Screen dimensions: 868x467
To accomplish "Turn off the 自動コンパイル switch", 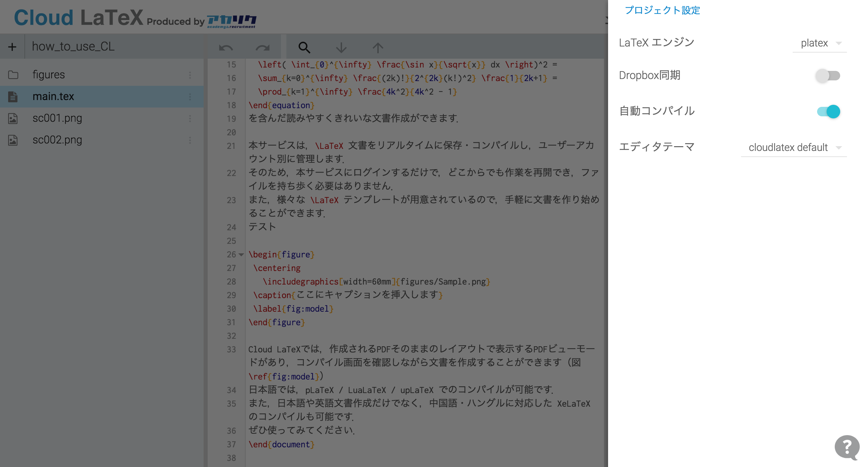I will coord(828,111).
